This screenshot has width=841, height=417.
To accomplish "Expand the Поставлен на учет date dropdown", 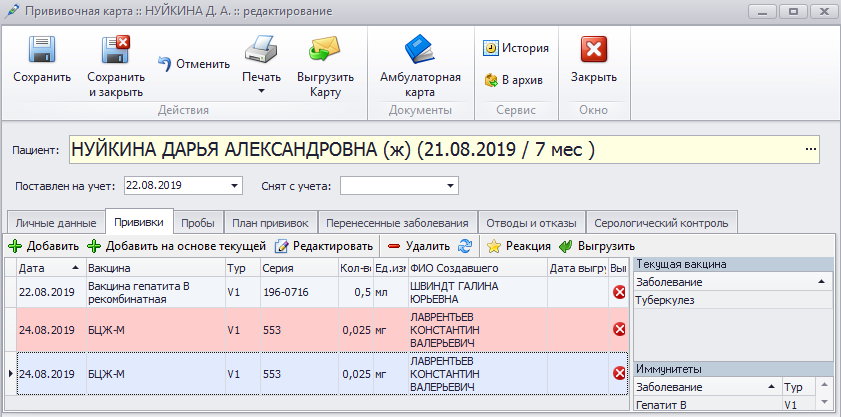I will (235, 185).
